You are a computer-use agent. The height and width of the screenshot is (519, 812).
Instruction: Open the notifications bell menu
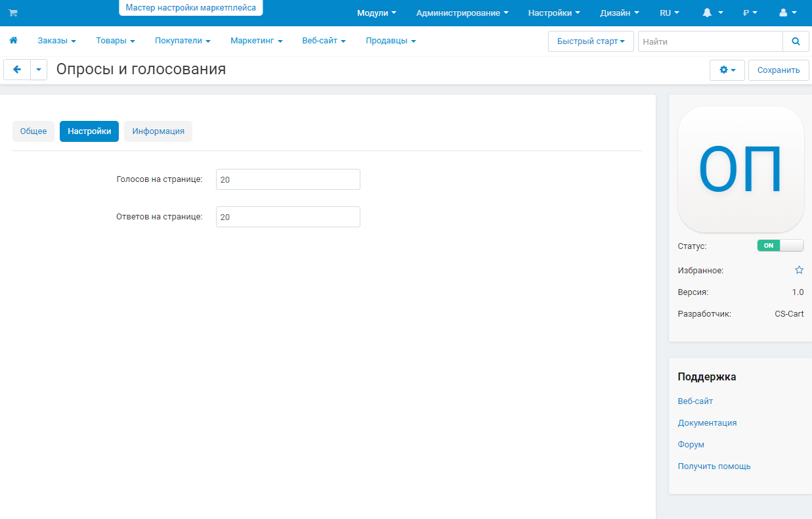712,12
